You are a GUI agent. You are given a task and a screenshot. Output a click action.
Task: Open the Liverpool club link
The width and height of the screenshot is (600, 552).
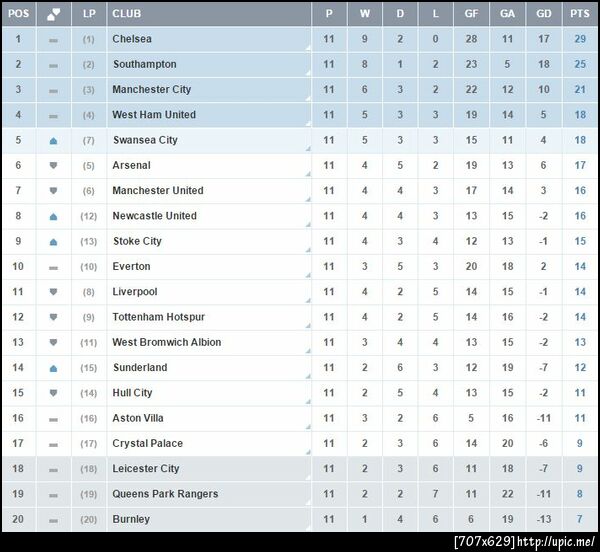tap(135, 292)
